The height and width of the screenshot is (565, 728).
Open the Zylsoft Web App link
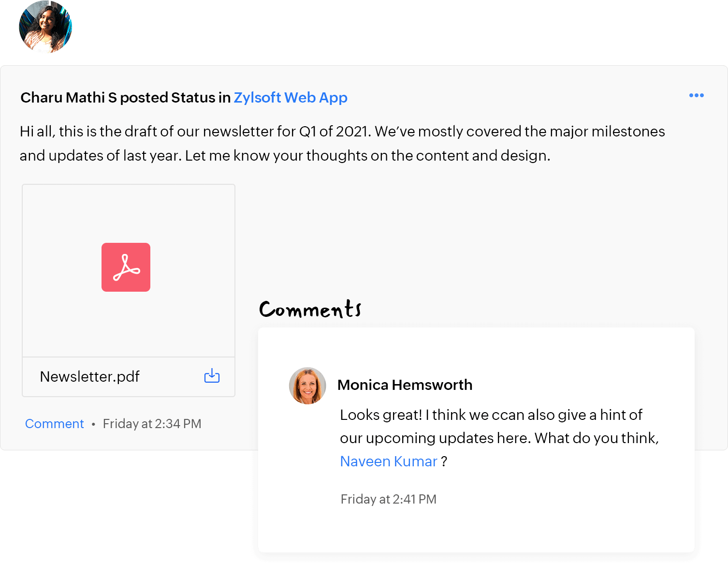(291, 98)
